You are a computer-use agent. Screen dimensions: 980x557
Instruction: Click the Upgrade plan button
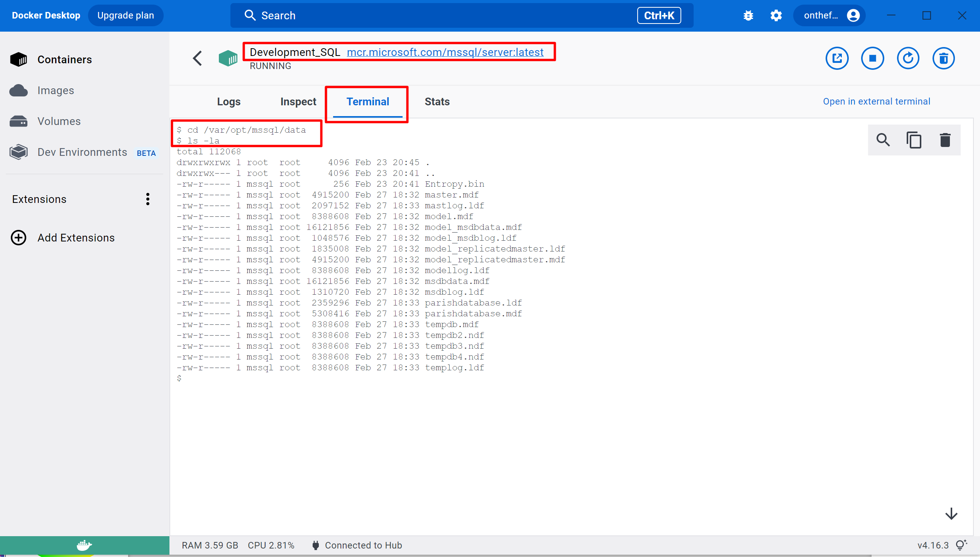125,15
